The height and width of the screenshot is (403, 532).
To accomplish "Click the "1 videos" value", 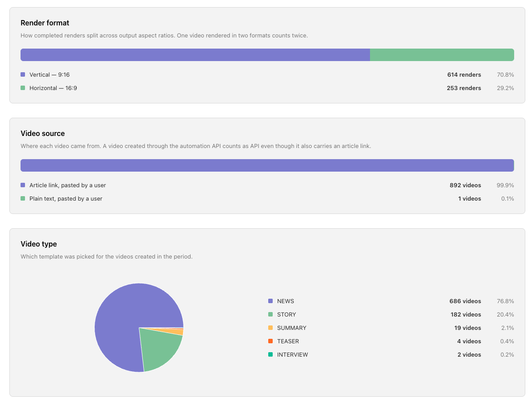I will point(470,199).
